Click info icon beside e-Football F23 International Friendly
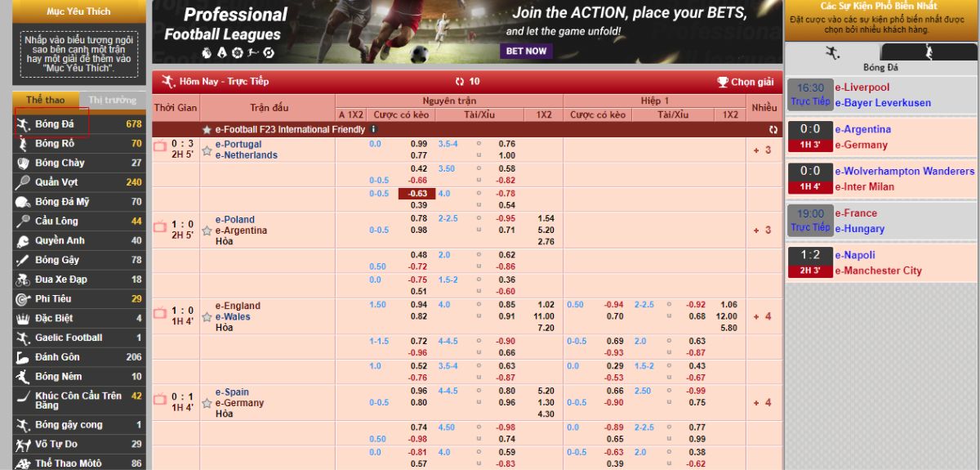This screenshot has width=980, height=470. [x=374, y=129]
